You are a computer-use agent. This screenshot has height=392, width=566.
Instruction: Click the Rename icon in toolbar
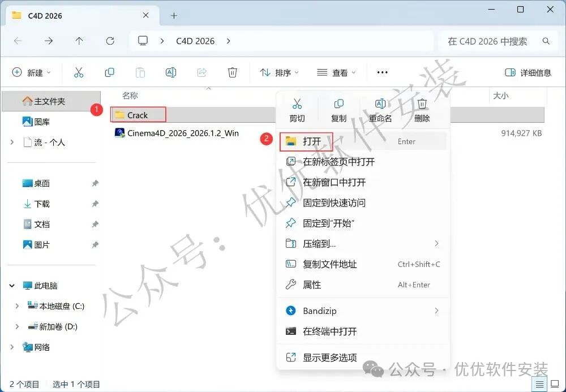coord(171,72)
